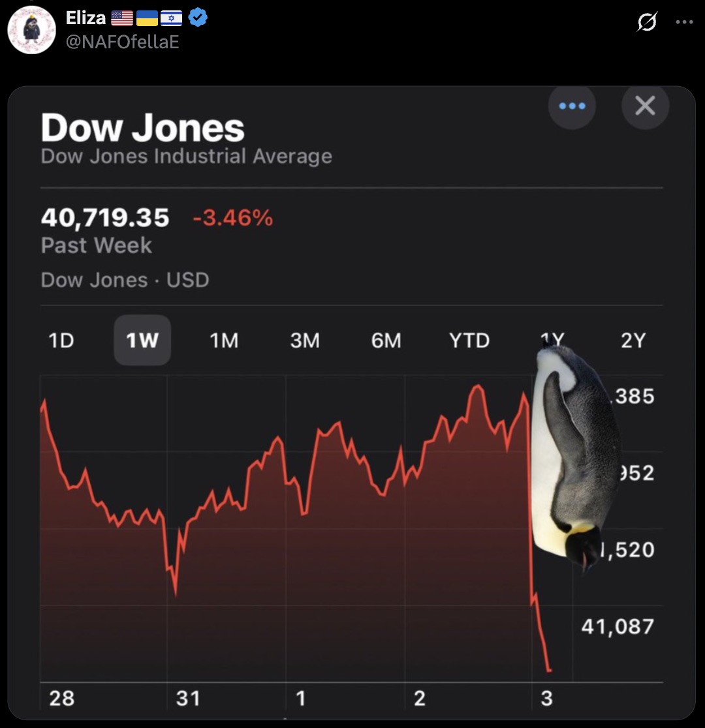Select the 1W time range
The height and width of the screenshot is (728, 705).
click(x=142, y=341)
